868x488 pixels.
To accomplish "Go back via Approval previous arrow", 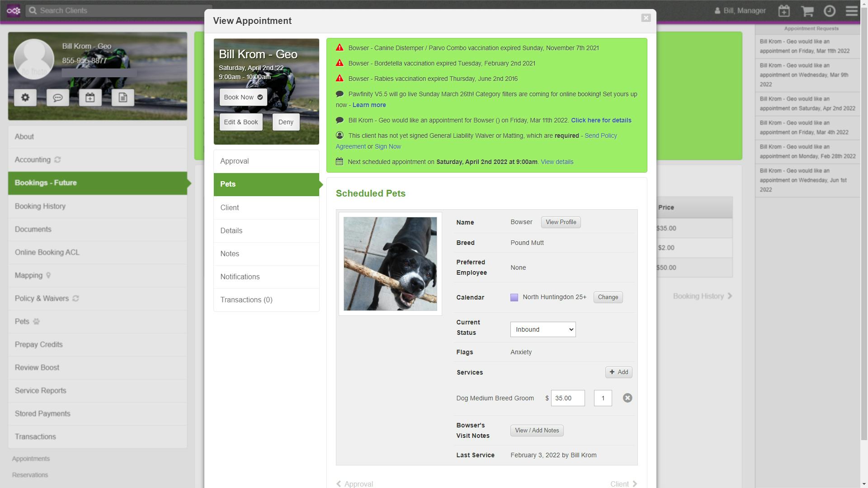I will tap(354, 484).
